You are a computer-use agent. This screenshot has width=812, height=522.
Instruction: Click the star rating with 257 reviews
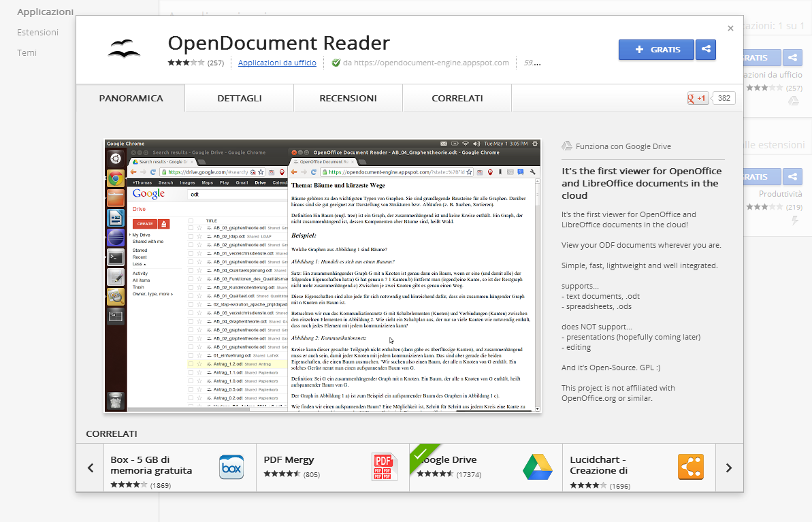[196, 63]
